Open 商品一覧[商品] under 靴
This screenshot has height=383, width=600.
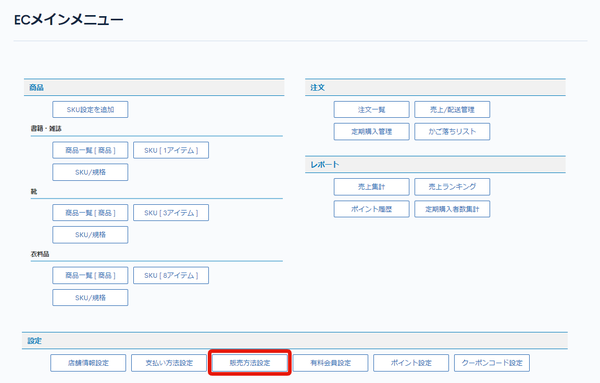click(90, 213)
